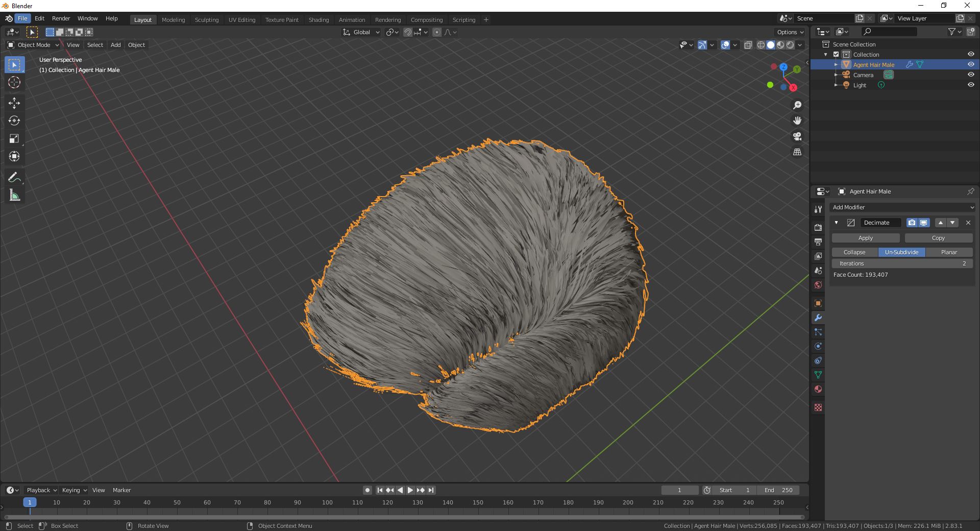Choose the Select Box tool
This screenshot has height=531, width=980.
pos(14,65)
